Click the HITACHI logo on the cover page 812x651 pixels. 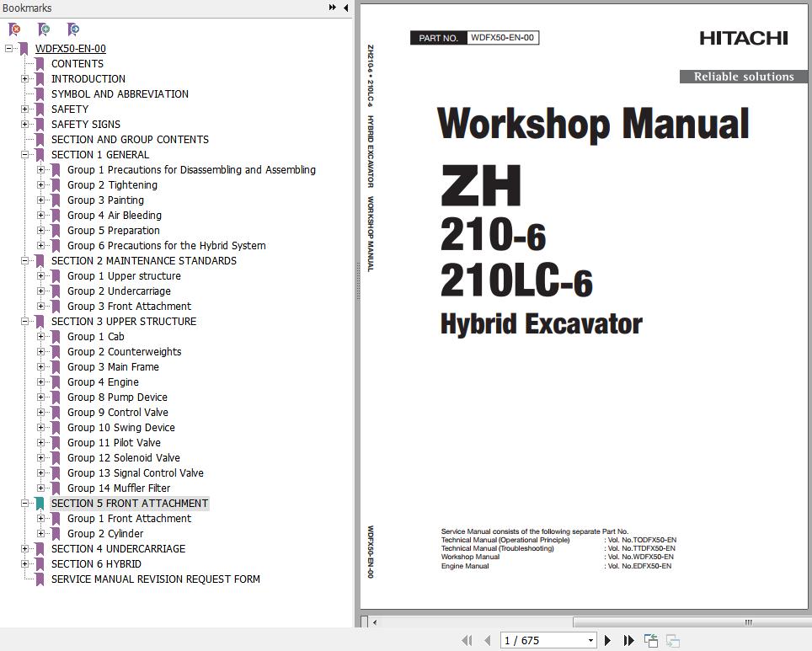[744, 38]
